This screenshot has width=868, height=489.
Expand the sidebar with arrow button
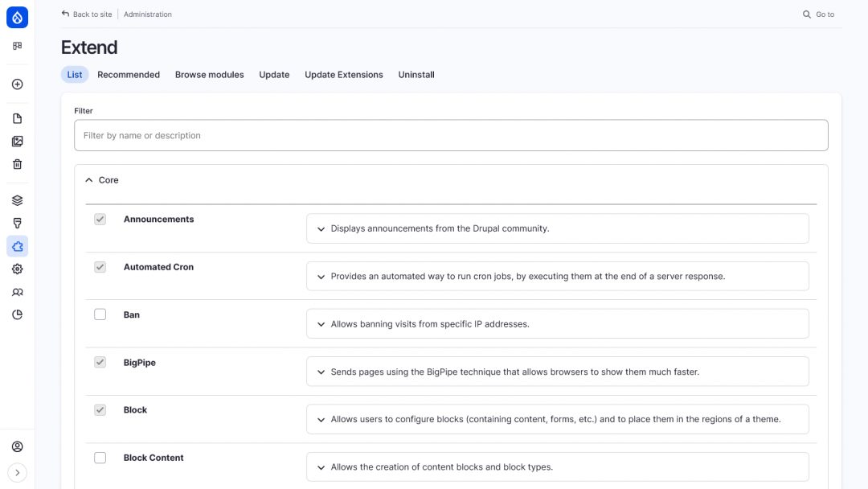[17, 473]
